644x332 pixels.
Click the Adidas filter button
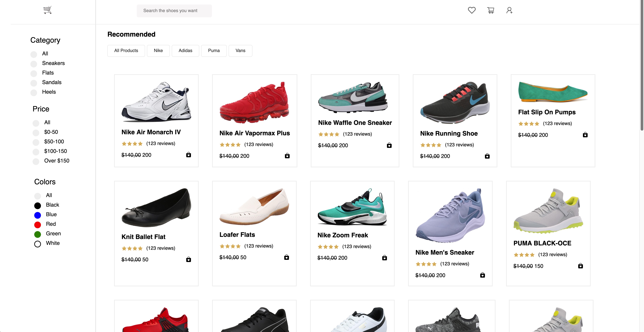(x=185, y=50)
